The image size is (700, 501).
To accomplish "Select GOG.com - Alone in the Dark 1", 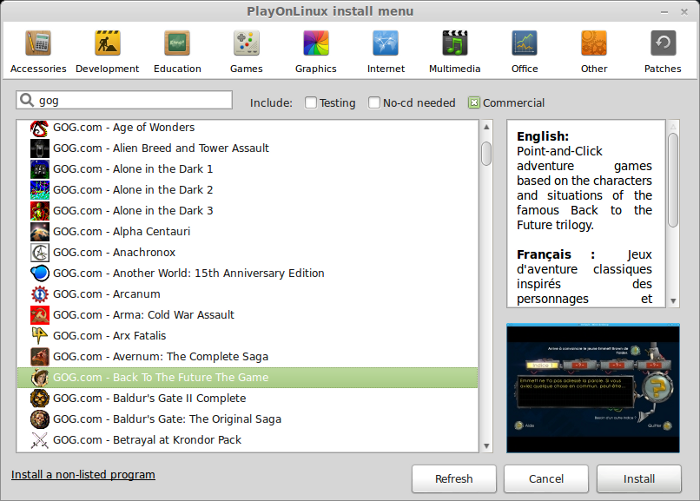I will pos(247,169).
